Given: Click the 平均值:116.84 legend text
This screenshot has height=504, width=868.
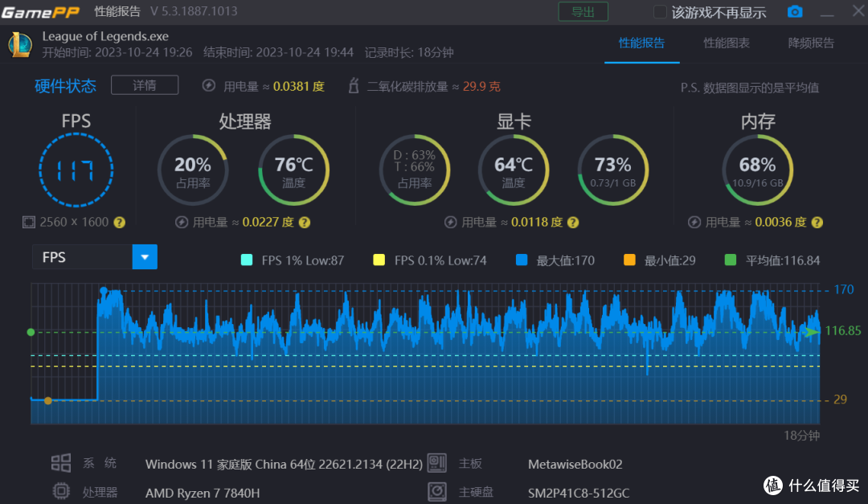Looking at the screenshot, I should click(x=783, y=260).
